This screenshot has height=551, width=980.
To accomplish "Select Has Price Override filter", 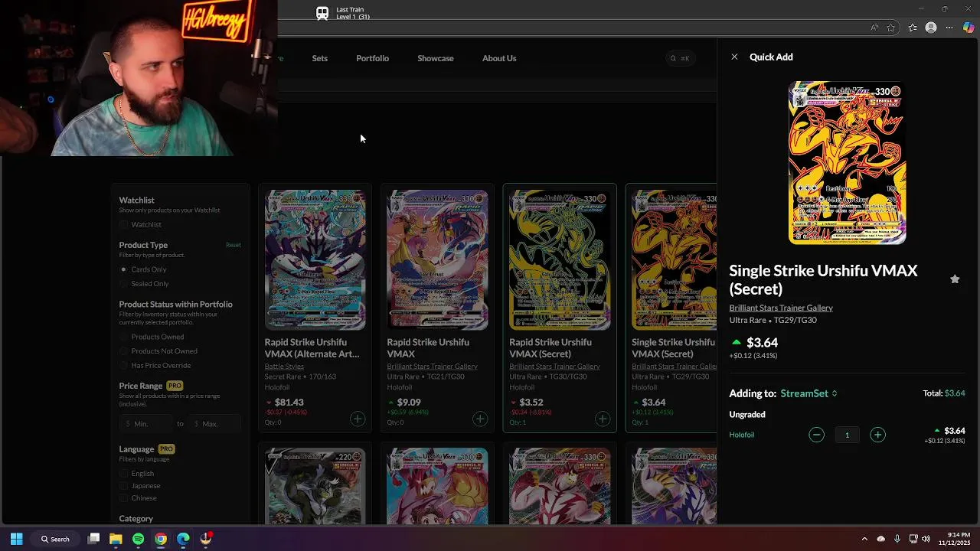I will pos(124,366).
